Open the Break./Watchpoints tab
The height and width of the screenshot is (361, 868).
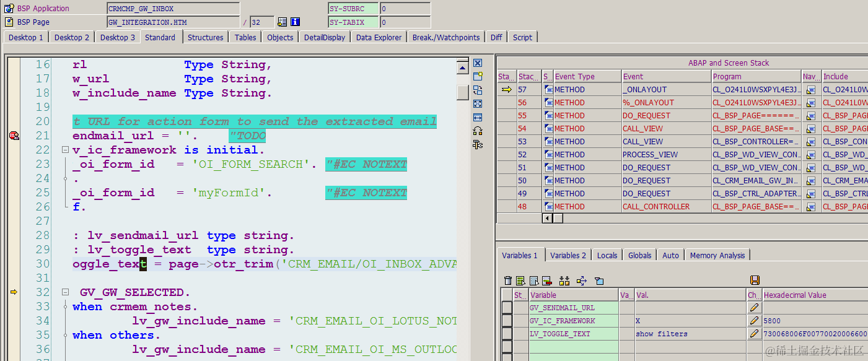pyautogui.click(x=446, y=37)
